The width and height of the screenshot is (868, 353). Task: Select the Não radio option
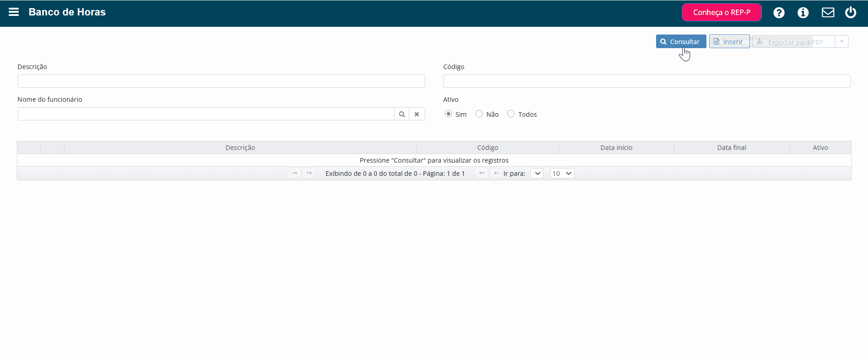(479, 114)
